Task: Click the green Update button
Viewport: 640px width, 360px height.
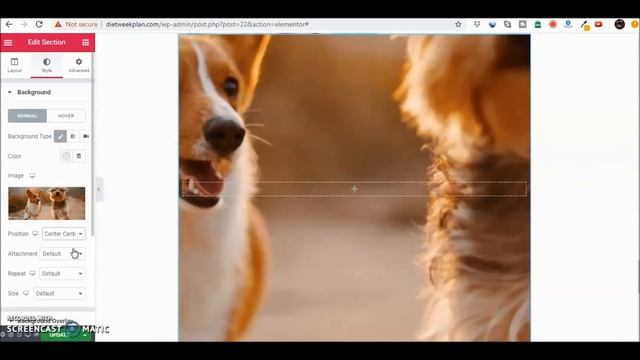Action: pos(60,335)
